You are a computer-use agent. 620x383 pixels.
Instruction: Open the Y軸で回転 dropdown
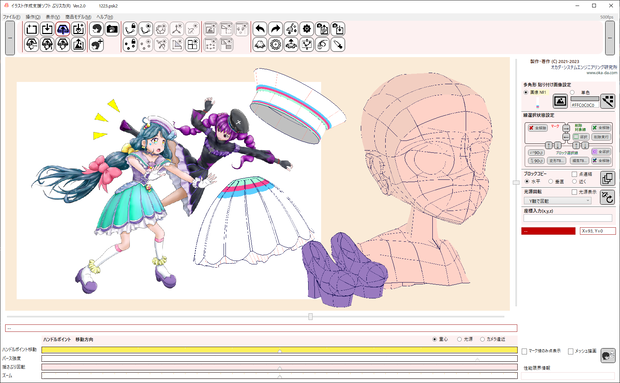click(558, 201)
